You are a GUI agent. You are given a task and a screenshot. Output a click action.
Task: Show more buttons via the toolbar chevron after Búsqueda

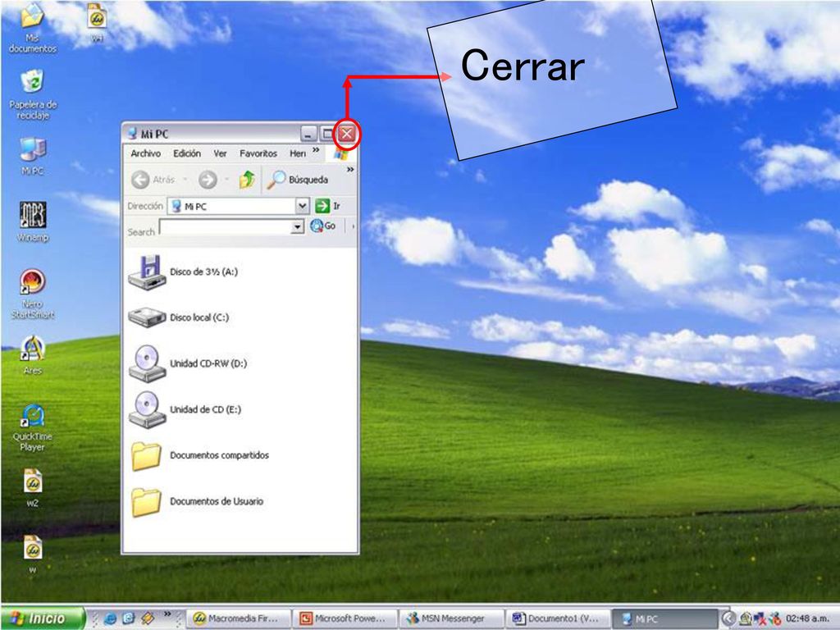[350, 170]
